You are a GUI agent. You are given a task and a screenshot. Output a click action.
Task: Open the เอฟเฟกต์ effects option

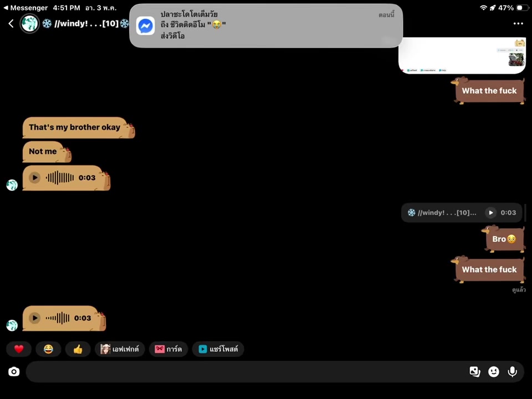120,349
